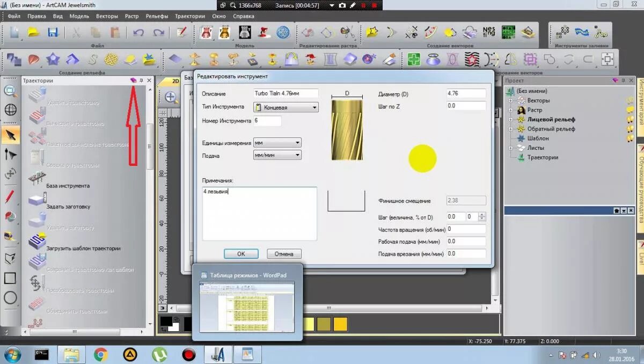Select Траектории item in the project tree
The width and height of the screenshot is (644, 364).
[543, 157]
